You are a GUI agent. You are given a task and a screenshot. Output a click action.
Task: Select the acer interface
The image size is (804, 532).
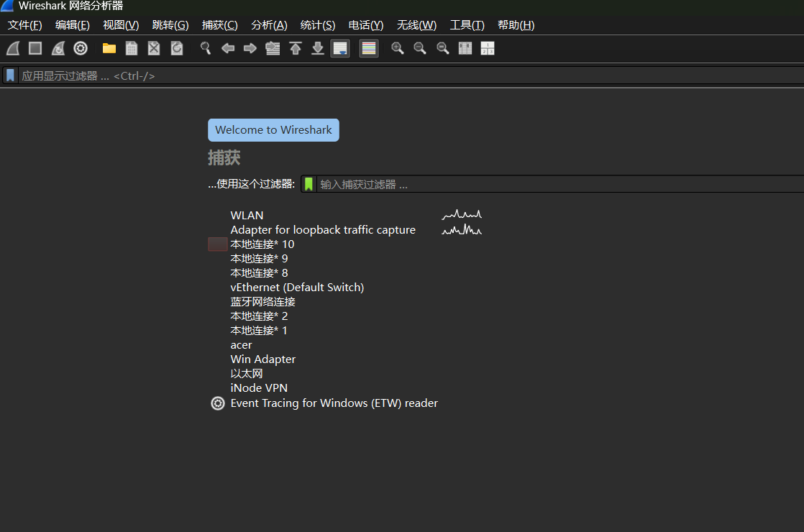(x=241, y=345)
